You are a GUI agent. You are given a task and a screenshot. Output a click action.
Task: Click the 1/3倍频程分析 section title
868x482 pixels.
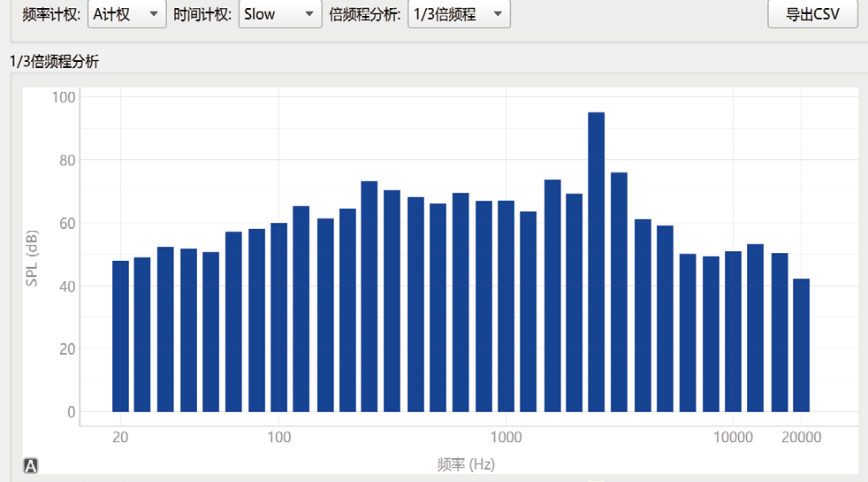pyautogui.click(x=55, y=61)
